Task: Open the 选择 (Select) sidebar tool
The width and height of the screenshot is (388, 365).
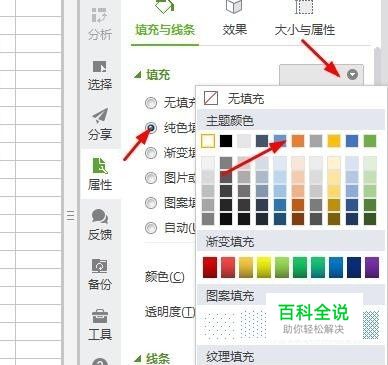Action: (100, 75)
